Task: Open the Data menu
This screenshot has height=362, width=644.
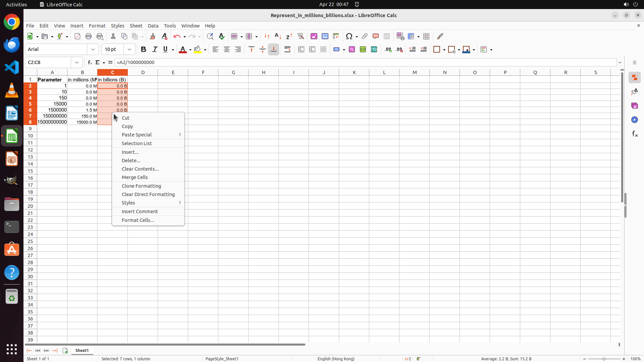Action: click(x=153, y=26)
